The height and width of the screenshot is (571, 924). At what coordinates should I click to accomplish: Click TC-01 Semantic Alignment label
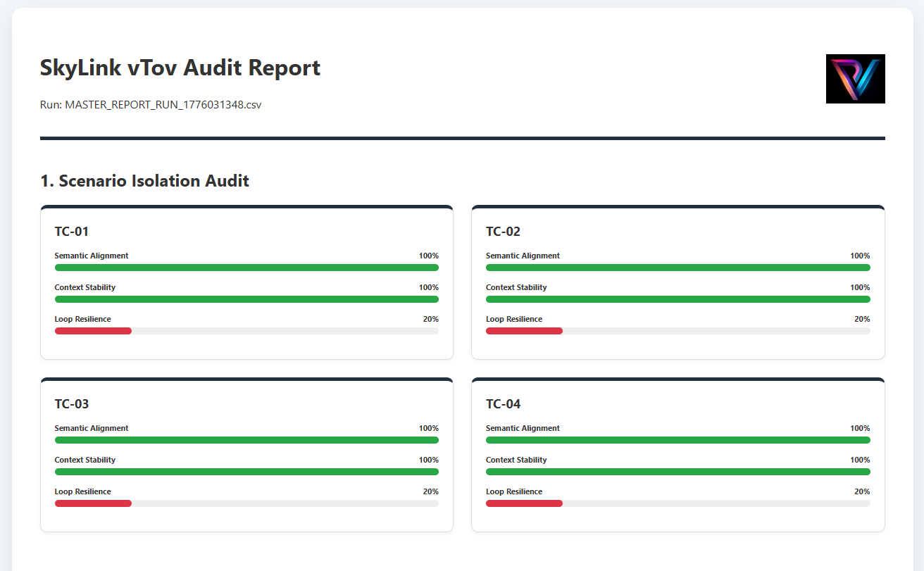(92, 256)
